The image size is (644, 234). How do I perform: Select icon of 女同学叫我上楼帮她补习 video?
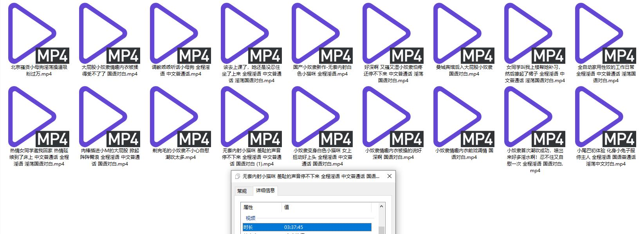click(535, 33)
